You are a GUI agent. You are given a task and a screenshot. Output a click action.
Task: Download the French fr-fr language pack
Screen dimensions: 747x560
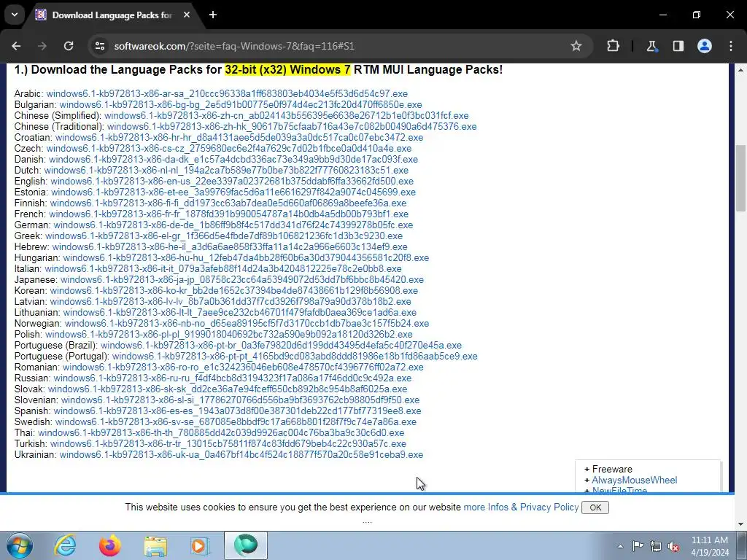click(x=228, y=214)
